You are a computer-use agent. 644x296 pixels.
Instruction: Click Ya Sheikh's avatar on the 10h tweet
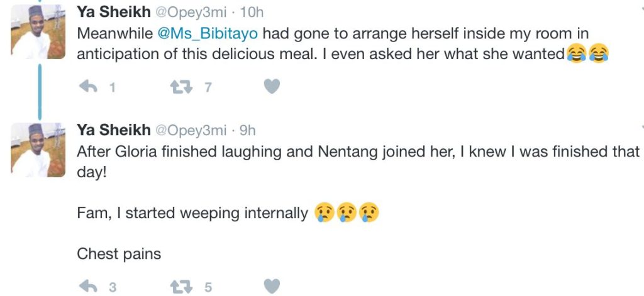coord(38,33)
